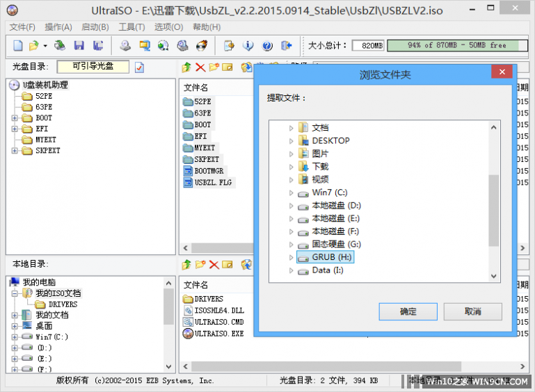Click the blue Info properties icon

(248, 45)
